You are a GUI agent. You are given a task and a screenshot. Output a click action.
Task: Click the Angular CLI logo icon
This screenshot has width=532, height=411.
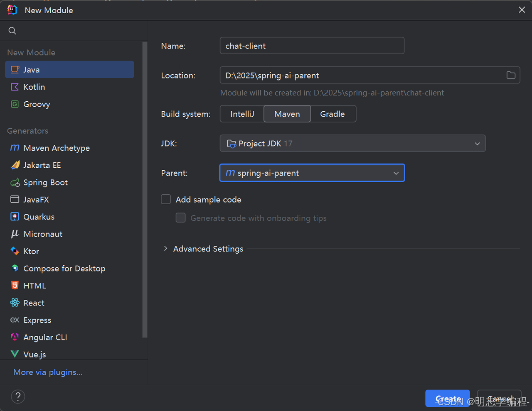click(x=15, y=337)
